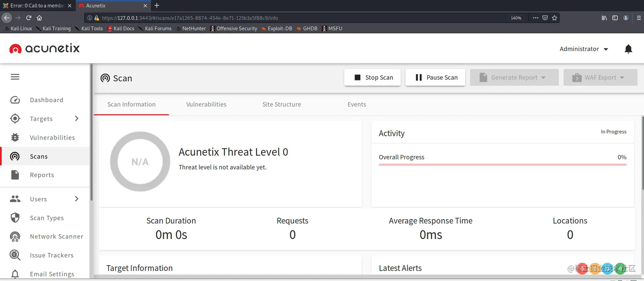The image size is (644, 281).
Task: Open notifications bell in header
Action: point(628,49)
